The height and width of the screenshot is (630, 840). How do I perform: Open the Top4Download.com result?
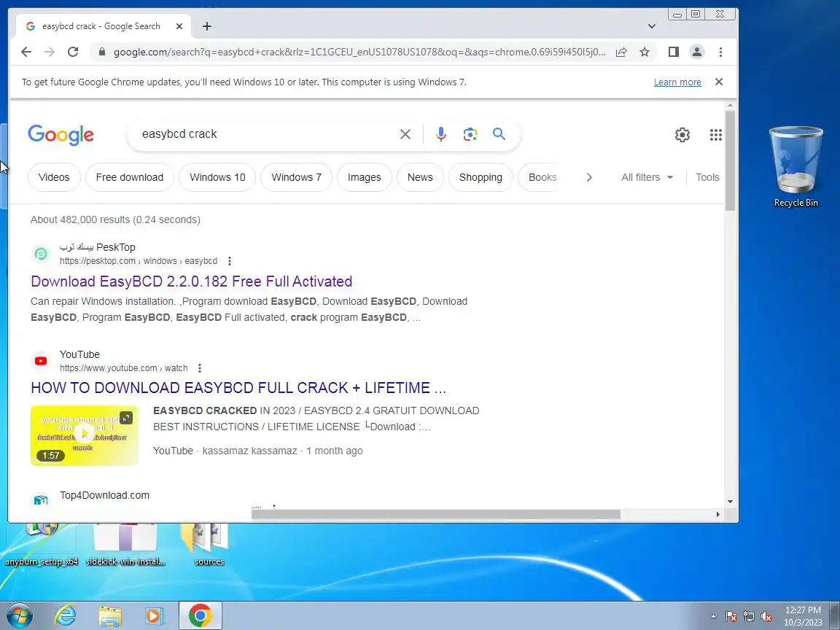104,496
